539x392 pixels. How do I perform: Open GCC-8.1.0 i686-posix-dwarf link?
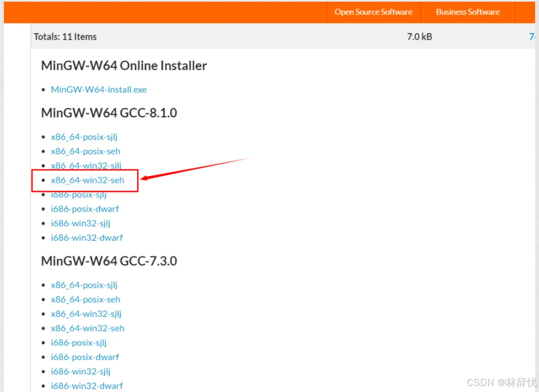85,209
